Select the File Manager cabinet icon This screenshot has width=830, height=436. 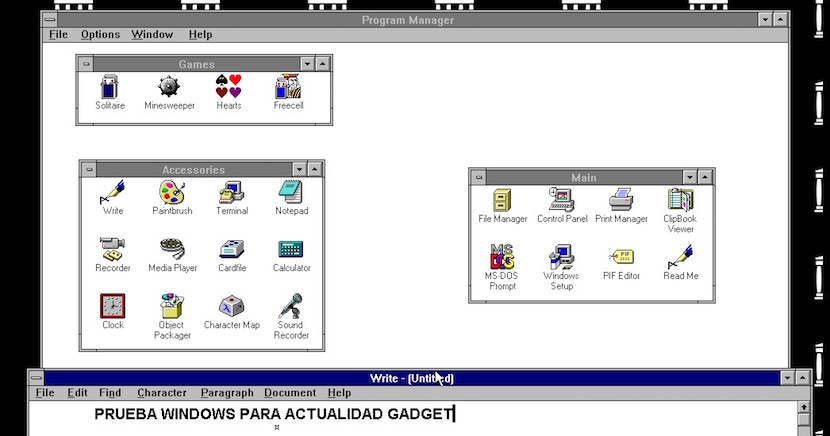[x=502, y=201]
